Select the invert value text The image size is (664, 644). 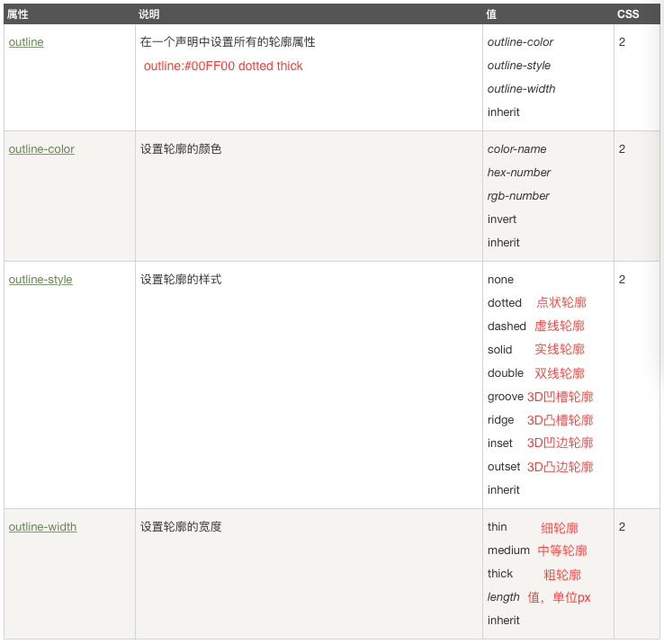pyautogui.click(x=502, y=219)
